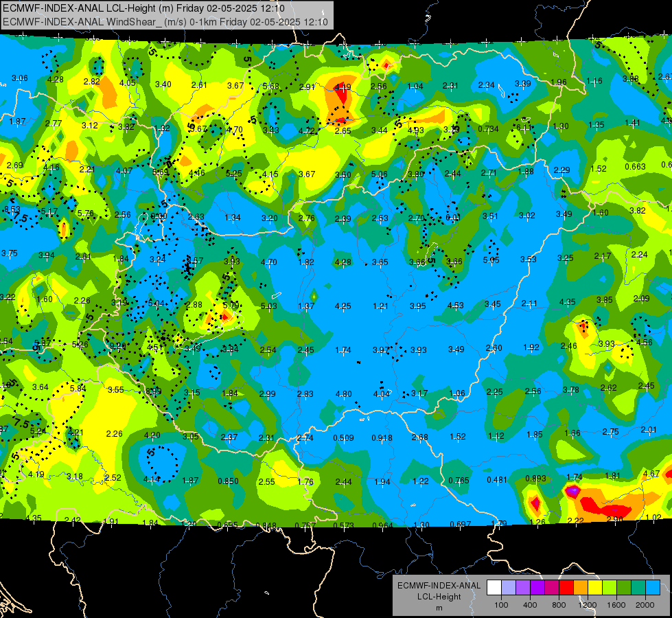Click the pale lavender legend swatch

pos(509,587)
